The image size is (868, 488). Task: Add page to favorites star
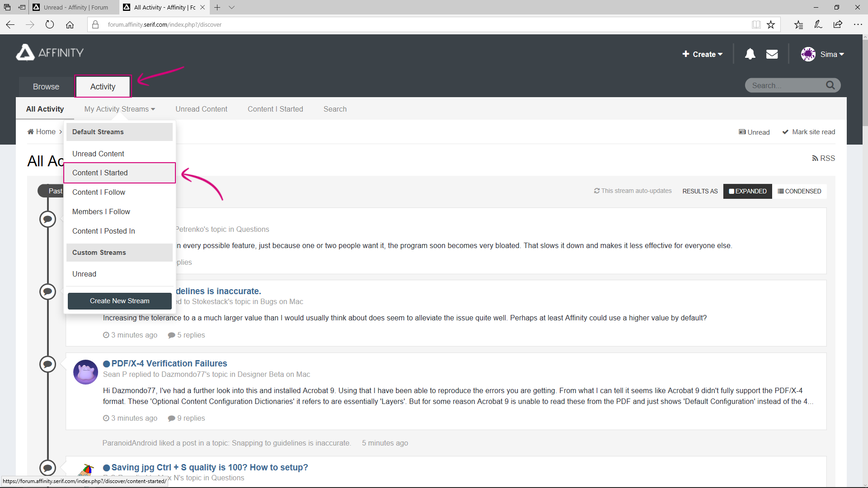[x=771, y=24]
